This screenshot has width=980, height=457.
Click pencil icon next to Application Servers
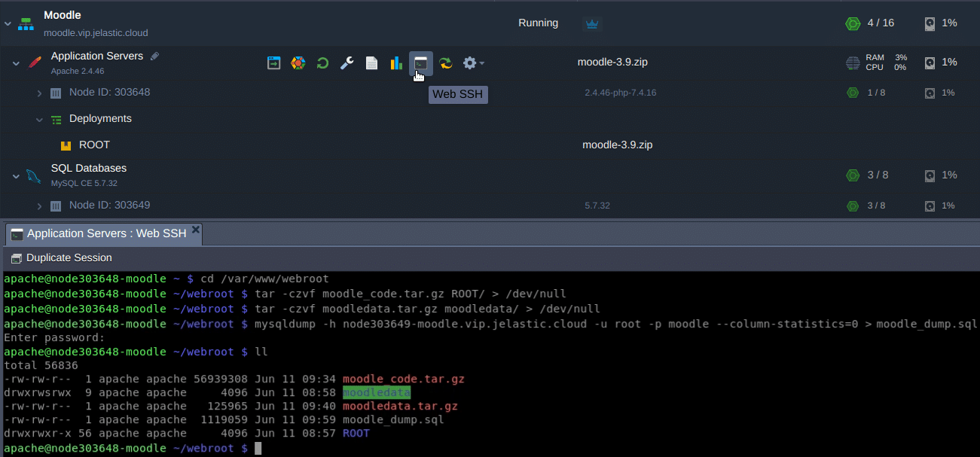coord(154,56)
